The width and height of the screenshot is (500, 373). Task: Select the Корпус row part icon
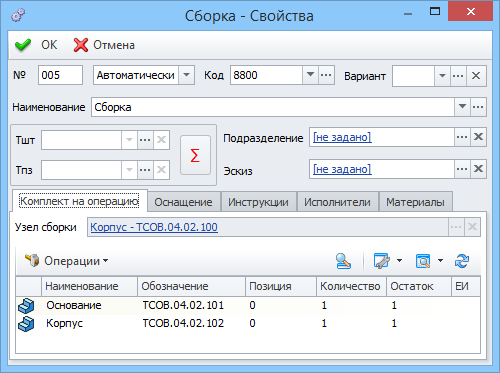(26, 324)
